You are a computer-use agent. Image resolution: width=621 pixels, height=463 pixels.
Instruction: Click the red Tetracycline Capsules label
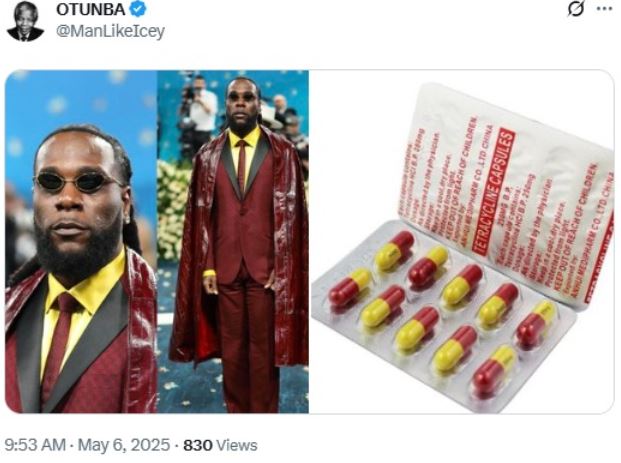(493, 191)
